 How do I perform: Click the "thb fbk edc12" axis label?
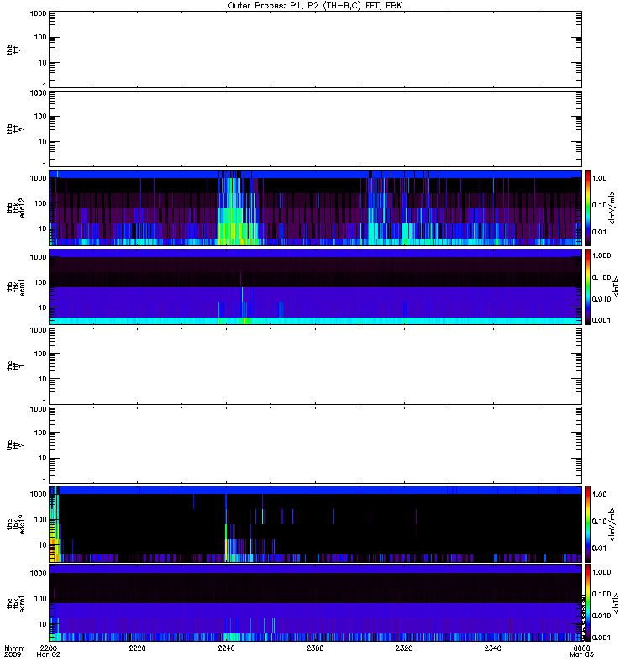[15, 207]
